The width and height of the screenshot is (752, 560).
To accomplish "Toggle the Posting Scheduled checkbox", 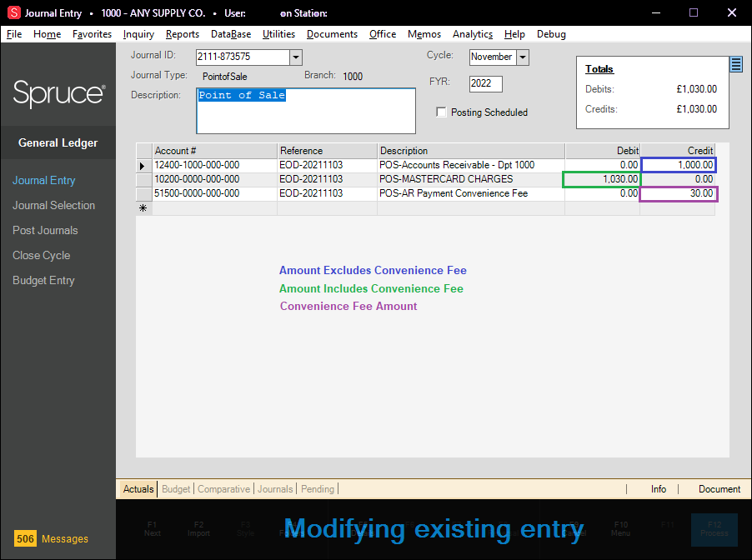I will pos(441,112).
